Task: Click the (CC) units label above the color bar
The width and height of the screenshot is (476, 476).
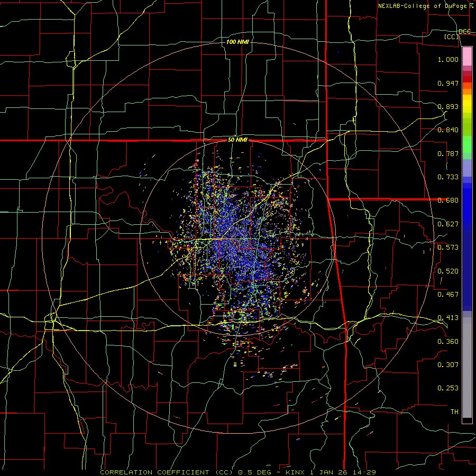Action: click(x=452, y=36)
